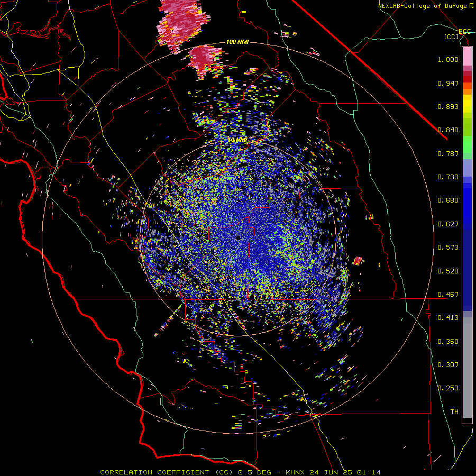Viewport: 476px width, 476px height.
Task: Click the 0.253 color scale value
Action: (x=448, y=388)
